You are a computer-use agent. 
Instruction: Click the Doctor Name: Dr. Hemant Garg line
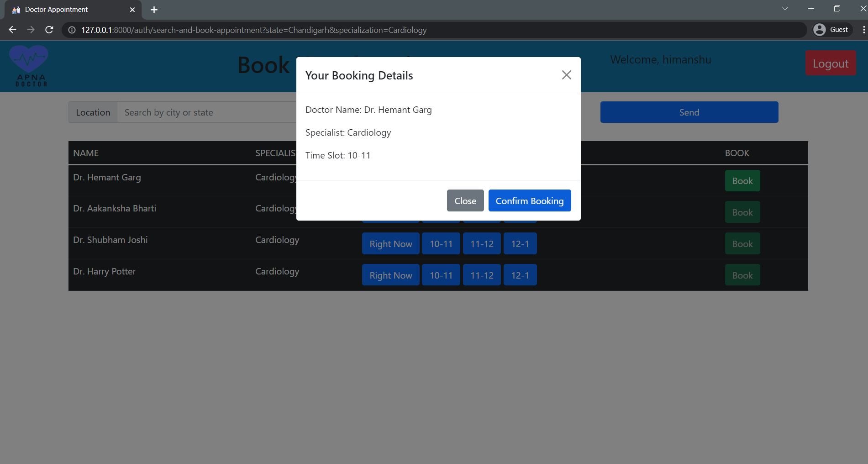[x=368, y=110]
